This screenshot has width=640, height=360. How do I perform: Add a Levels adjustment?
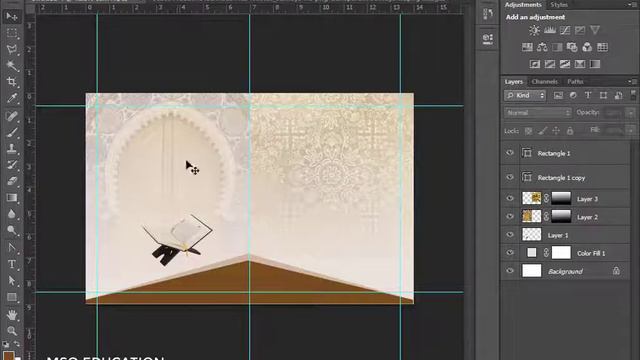coord(550,30)
